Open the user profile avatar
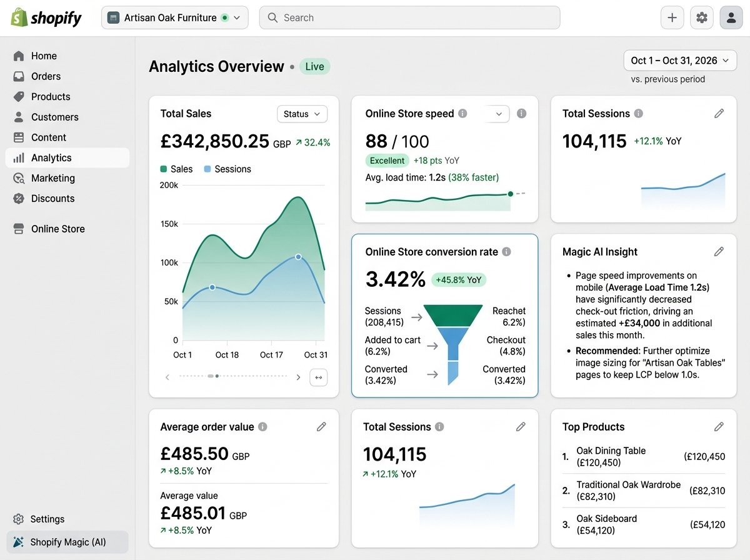This screenshot has height=560, width=750. point(731,17)
